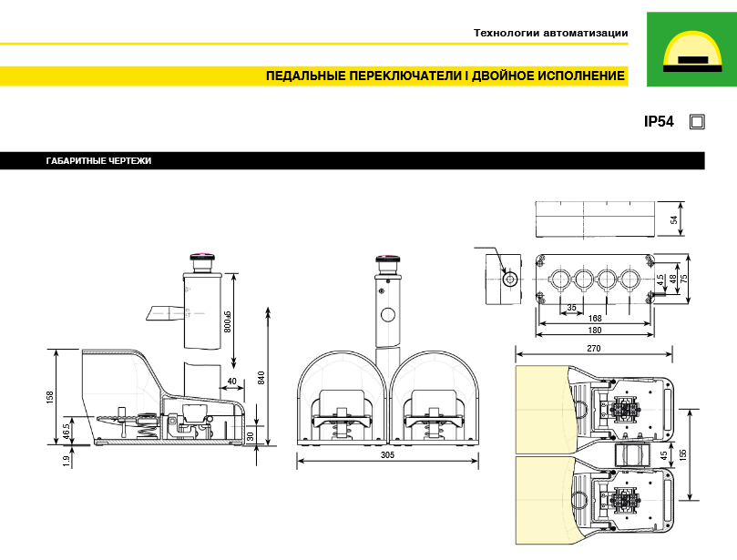Viewport: 737px width, 560px height.
Task: Click the 54 dimension by the top rectangle
Action: (x=675, y=219)
